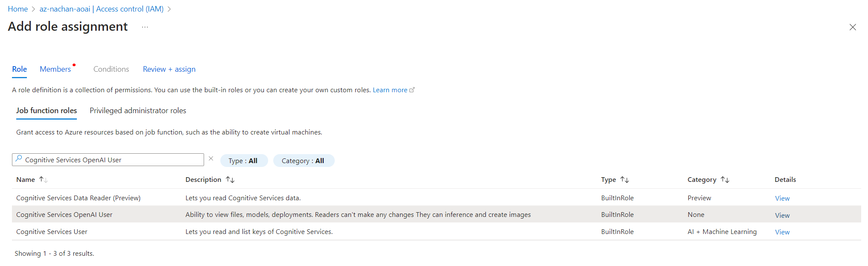
Task: Open the ellipsis more options menu
Action: click(x=145, y=27)
